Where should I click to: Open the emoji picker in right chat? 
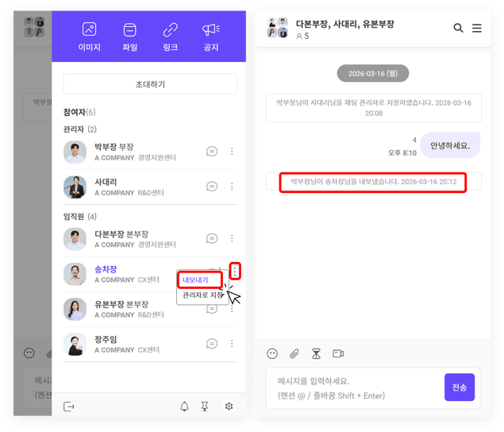[272, 353]
